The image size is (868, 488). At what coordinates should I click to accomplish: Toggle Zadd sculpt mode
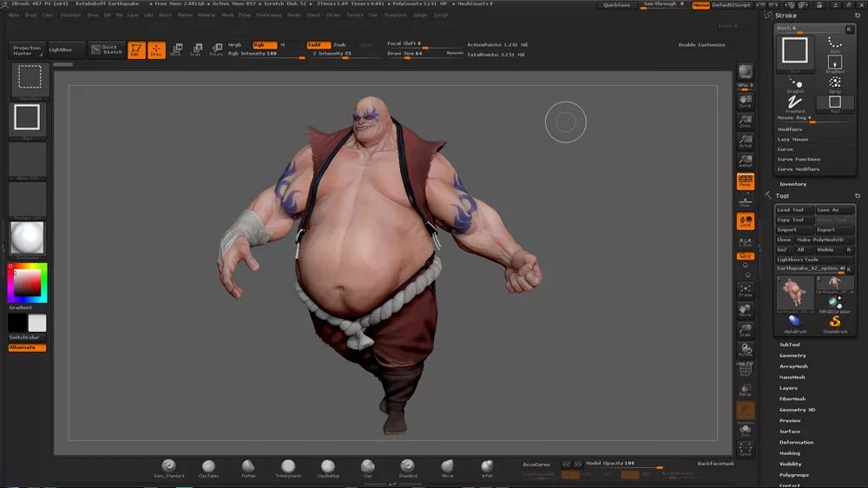(319, 45)
